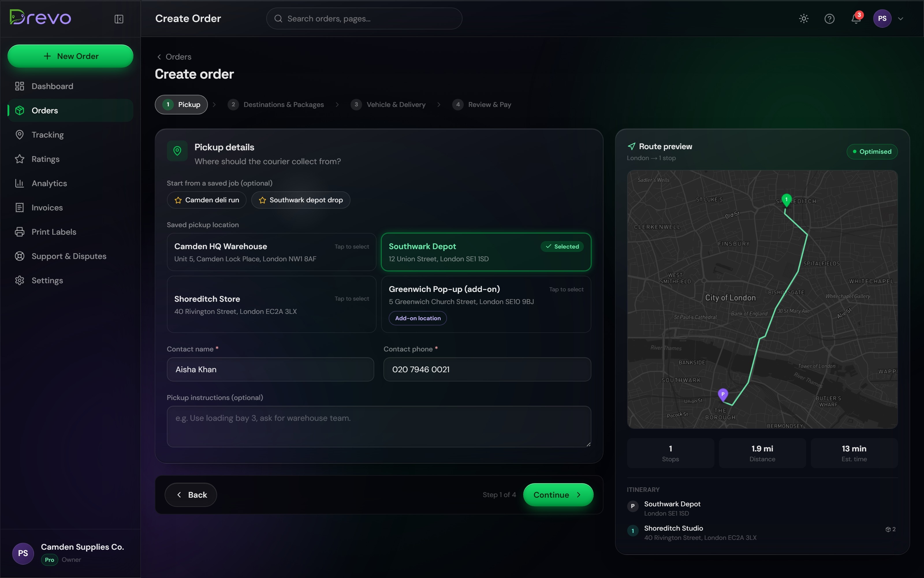924x578 pixels.
Task: Select Greenwich Pop-up pickup location
Action: point(486,304)
